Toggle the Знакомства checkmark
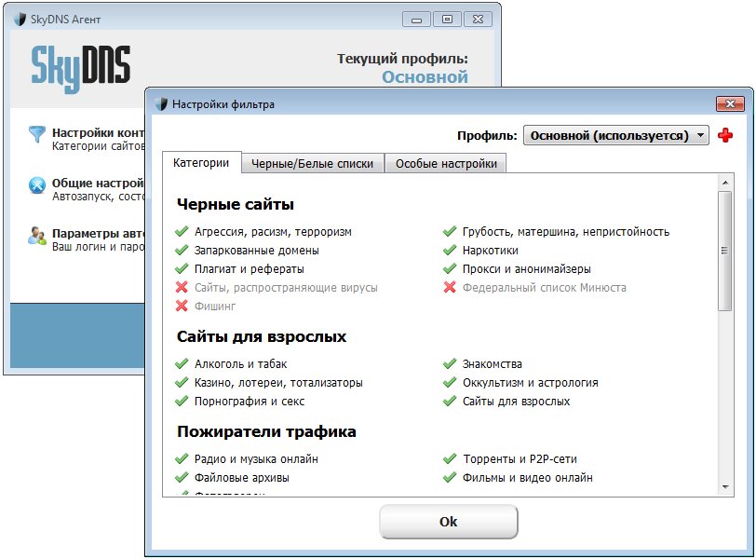The width and height of the screenshot is (756, 559). pos(450,363)
